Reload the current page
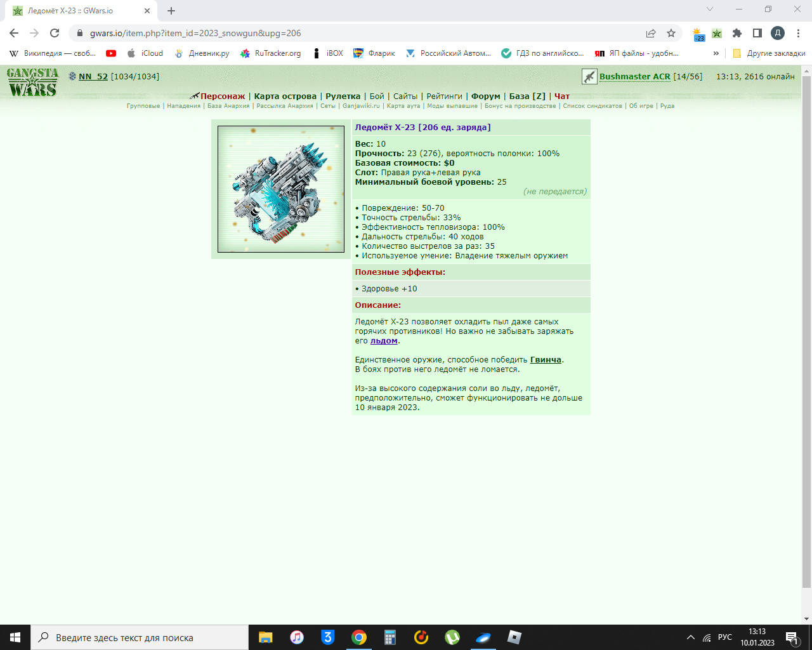This screenshot has width=812, height=650. (x=55, y=33)
